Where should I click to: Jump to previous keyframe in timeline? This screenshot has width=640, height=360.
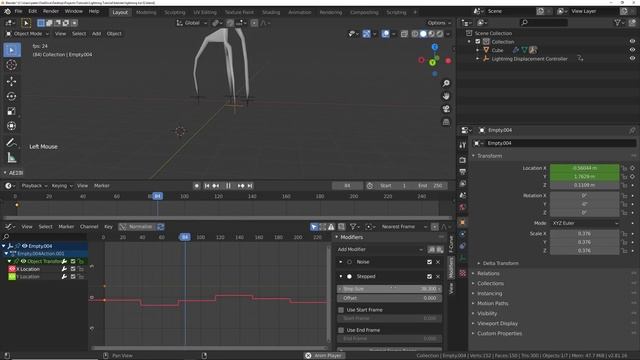coord(216,186)
